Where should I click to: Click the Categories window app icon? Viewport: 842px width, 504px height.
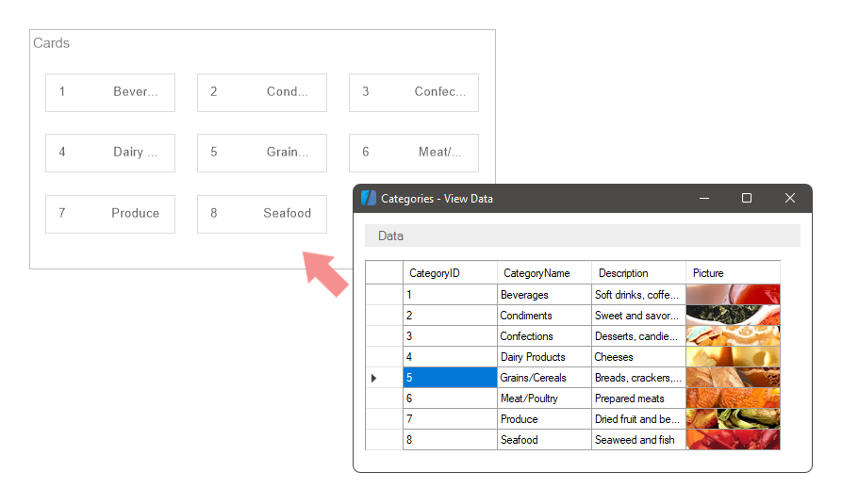coord(369,199)
